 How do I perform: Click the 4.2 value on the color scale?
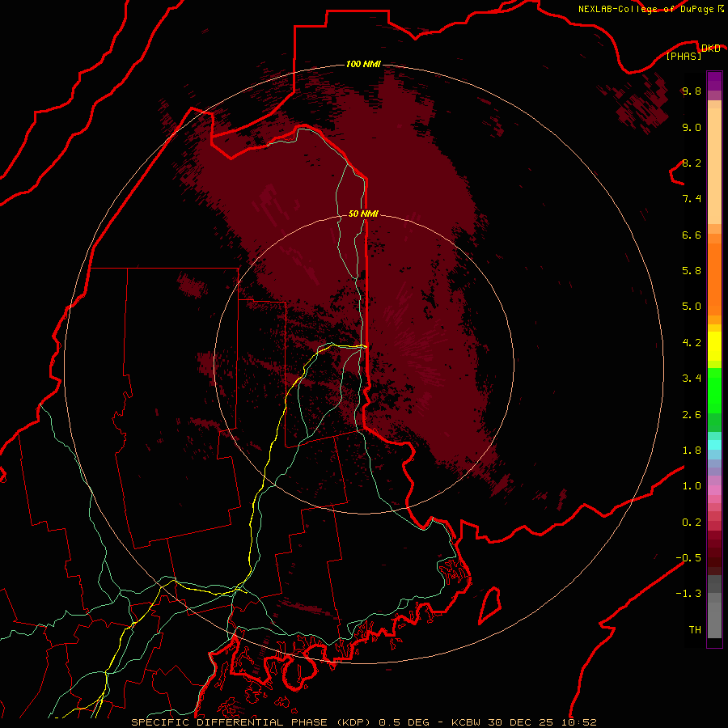(x=692, y=343)
